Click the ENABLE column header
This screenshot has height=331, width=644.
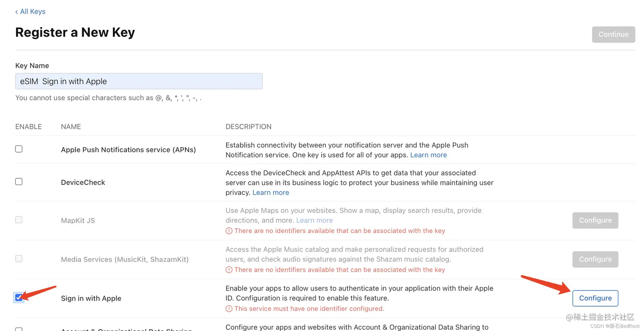(x=29, y=126)
